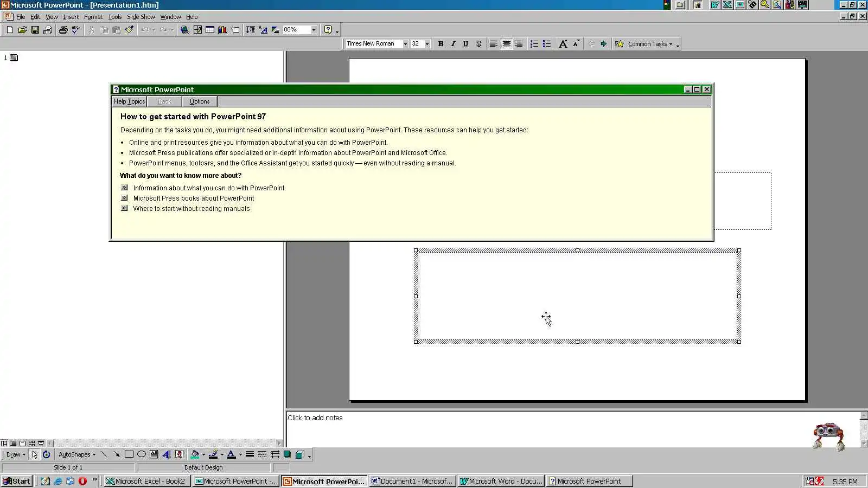Viewport: 868px width, 488px height.
Task: Insert a table using the table icon
Action: [210, 30]
